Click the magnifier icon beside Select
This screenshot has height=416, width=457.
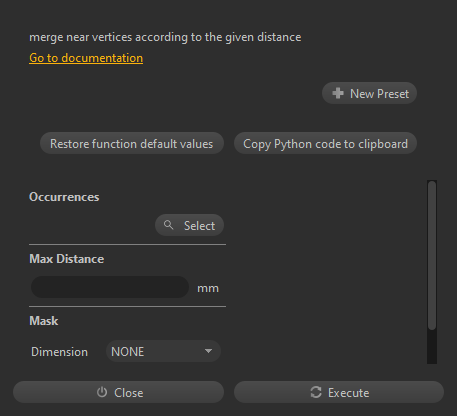click(x=168, y=225)
